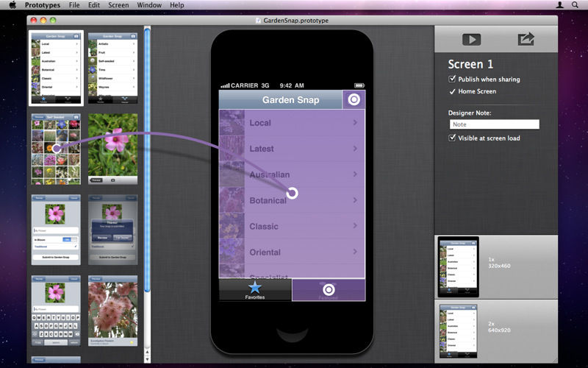Click the chevron on the Latest row
The height and width of the screenshot is (368, 588).
(x=355, y=149)
